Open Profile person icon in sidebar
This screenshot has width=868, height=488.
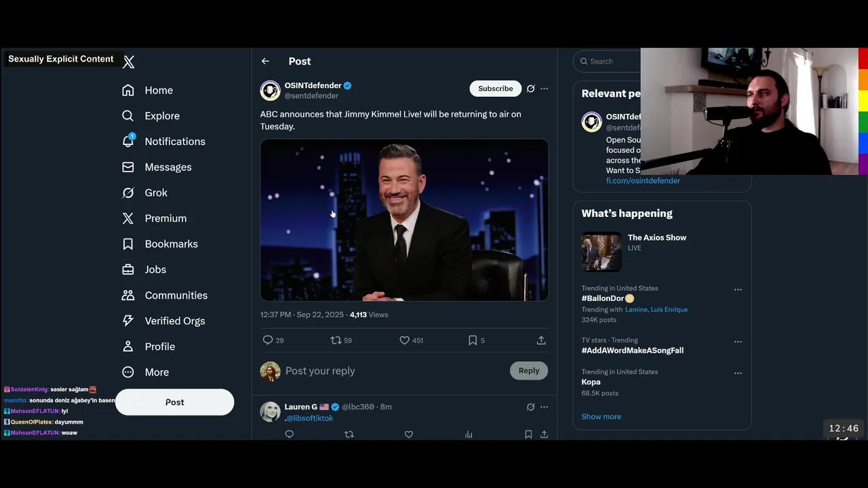[127, 346]
